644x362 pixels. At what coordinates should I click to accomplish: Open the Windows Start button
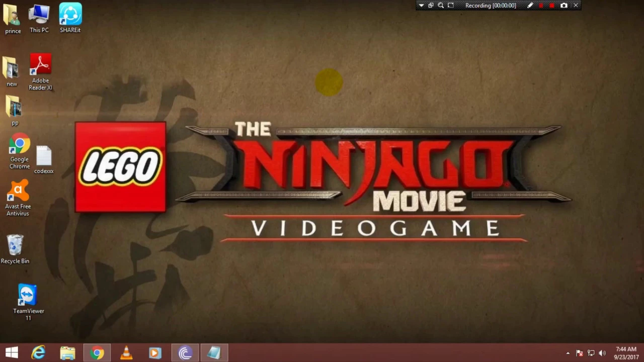point(12,353)
